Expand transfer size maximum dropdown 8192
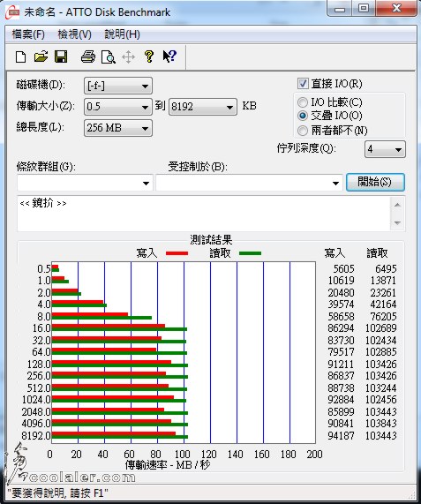Viewport: 421px width, 504px height. [203, 107]
